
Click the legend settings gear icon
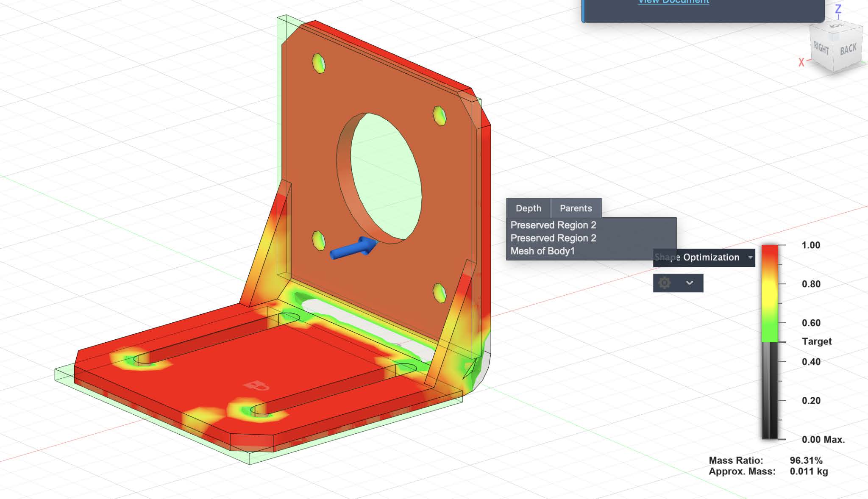pyautogui.click(x=665, y=283)
